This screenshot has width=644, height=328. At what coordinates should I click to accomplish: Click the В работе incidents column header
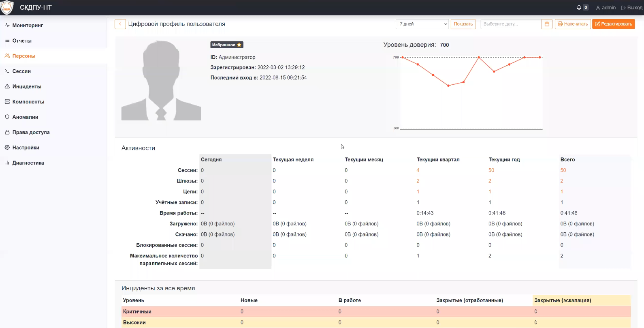pyautogui.click(x=350, y=300)
